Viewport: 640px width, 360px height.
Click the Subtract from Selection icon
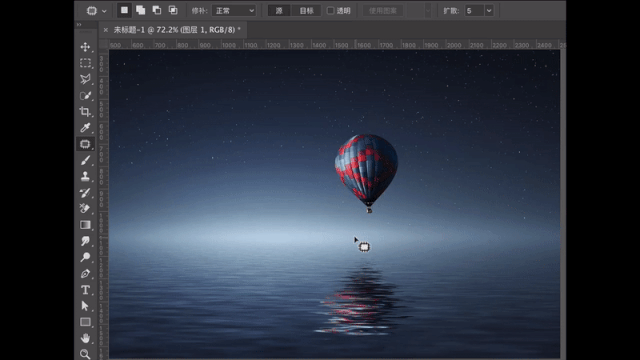(157, 10)
